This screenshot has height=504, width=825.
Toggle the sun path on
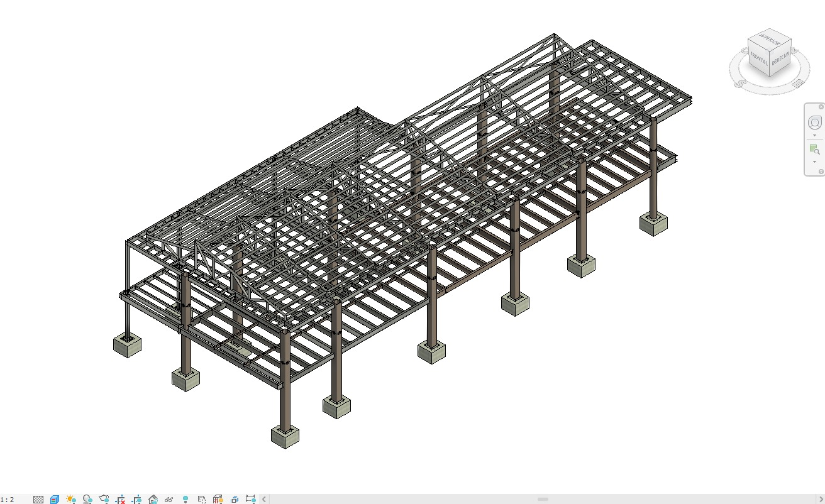coord(70,498)
